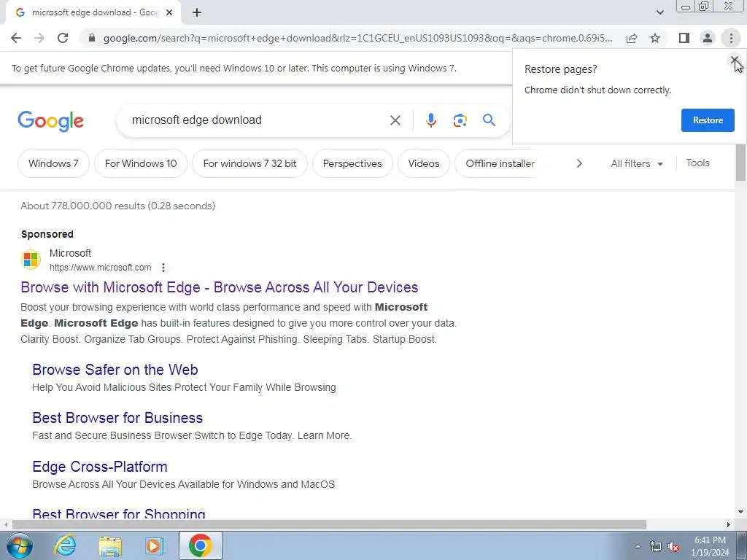Open search Tools
The width and height of the screenshot is (747, 560).
pyautogui.click(x=697, y=163)
